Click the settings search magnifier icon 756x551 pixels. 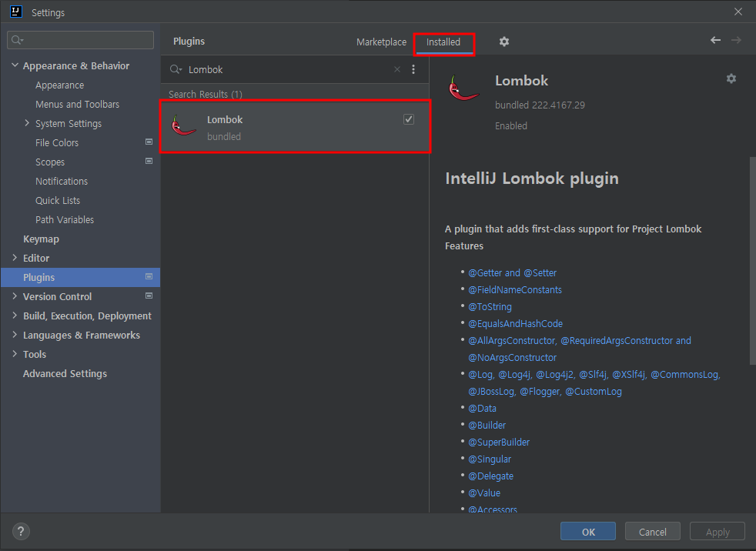pos(17,40)
